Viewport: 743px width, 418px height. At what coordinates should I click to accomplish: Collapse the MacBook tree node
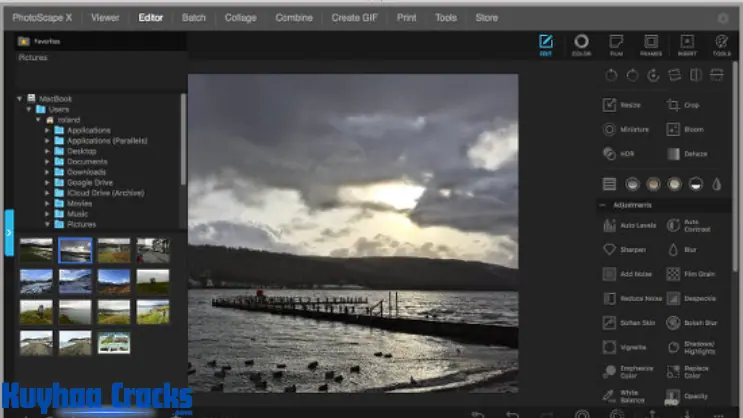(x=19, y=99)
